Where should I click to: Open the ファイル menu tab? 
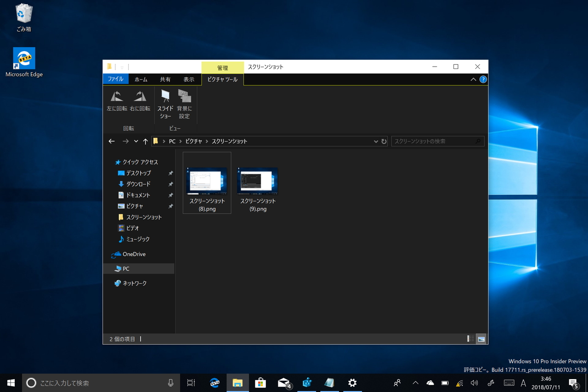[115, 79]
